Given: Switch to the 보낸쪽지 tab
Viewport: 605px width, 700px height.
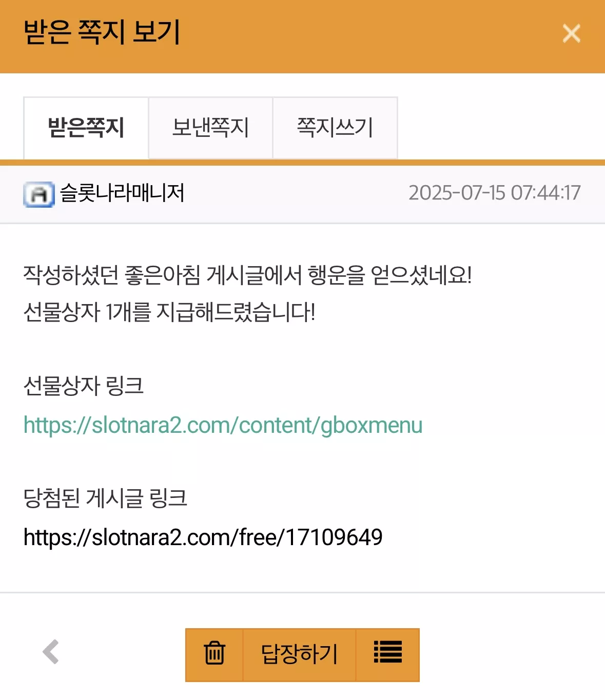Looking at the screenshot, I should [x=210, y=128].
